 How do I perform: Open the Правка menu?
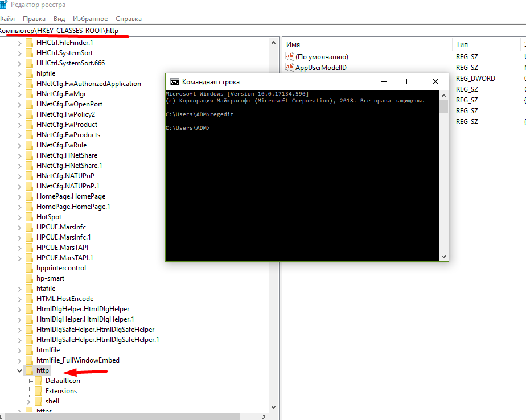coord(34,19)
